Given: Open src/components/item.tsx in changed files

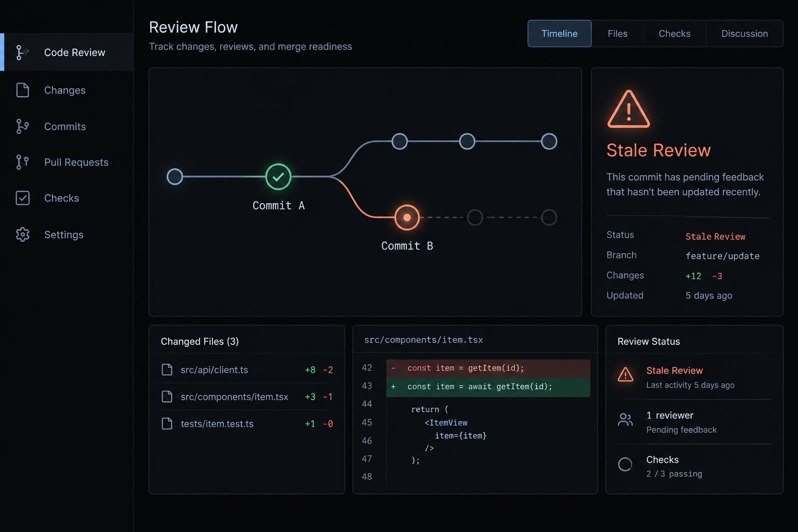Looking at the screenshot, I should click(247, 396).
